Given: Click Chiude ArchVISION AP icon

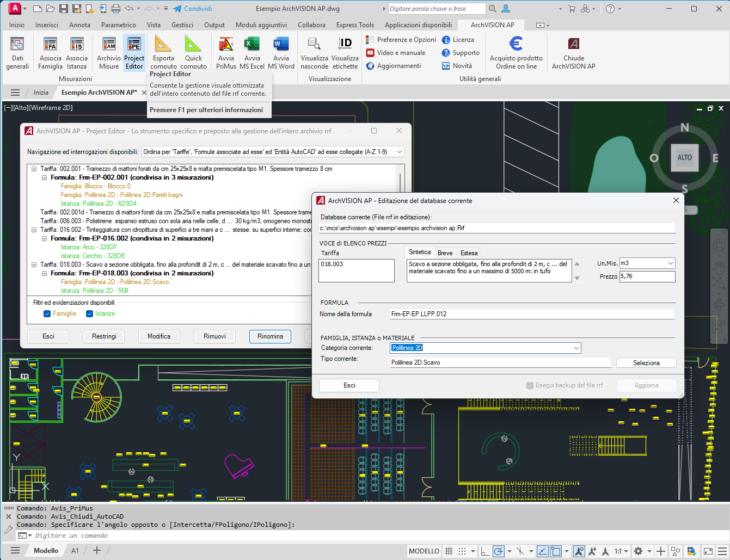Looking at the screenshot, I should [x=574, y=53].
